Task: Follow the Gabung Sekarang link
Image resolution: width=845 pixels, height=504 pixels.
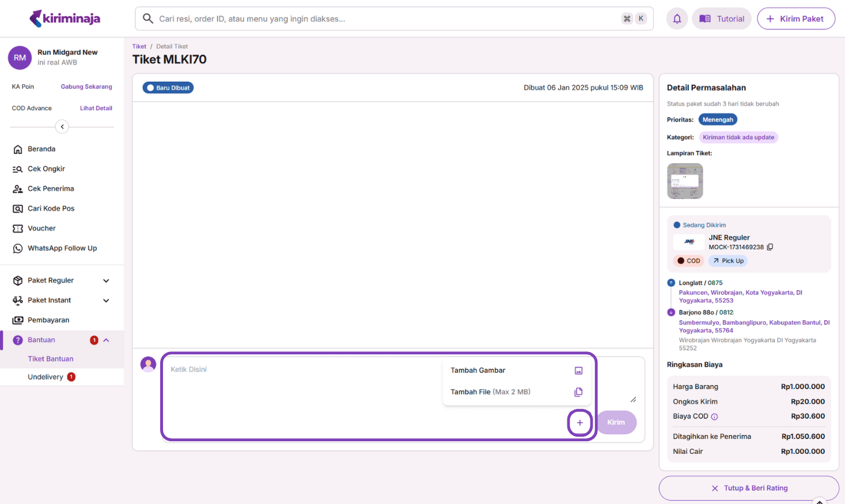Action: 86,87
